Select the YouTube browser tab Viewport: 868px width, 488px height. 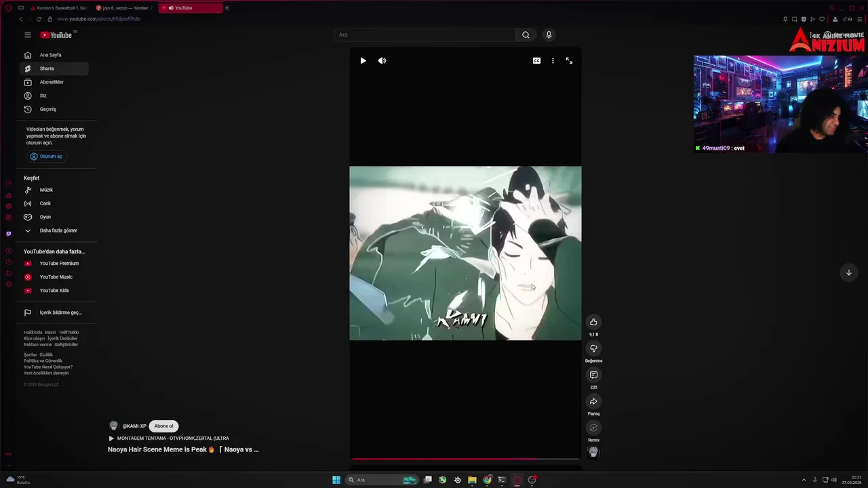pos(190,8)
